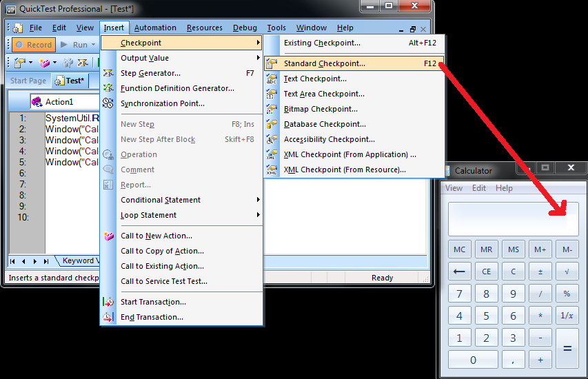This screenshot has width=588, height=379.
Task: Expand the Conditional Statement submenu
Action: pyautogui.click(x=182, y=200)
